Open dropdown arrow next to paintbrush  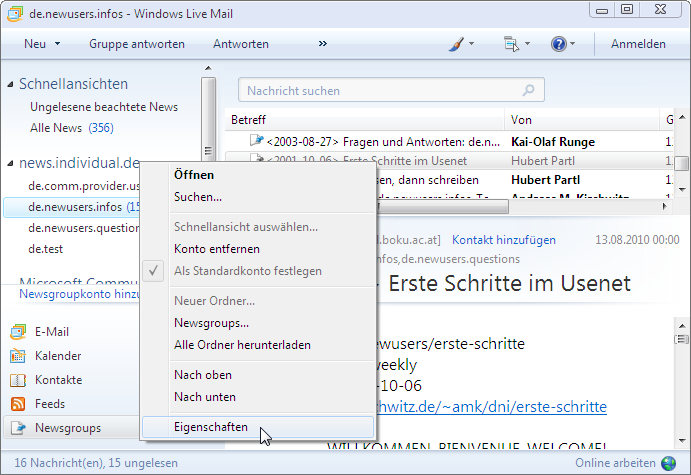tap(472, 44)
